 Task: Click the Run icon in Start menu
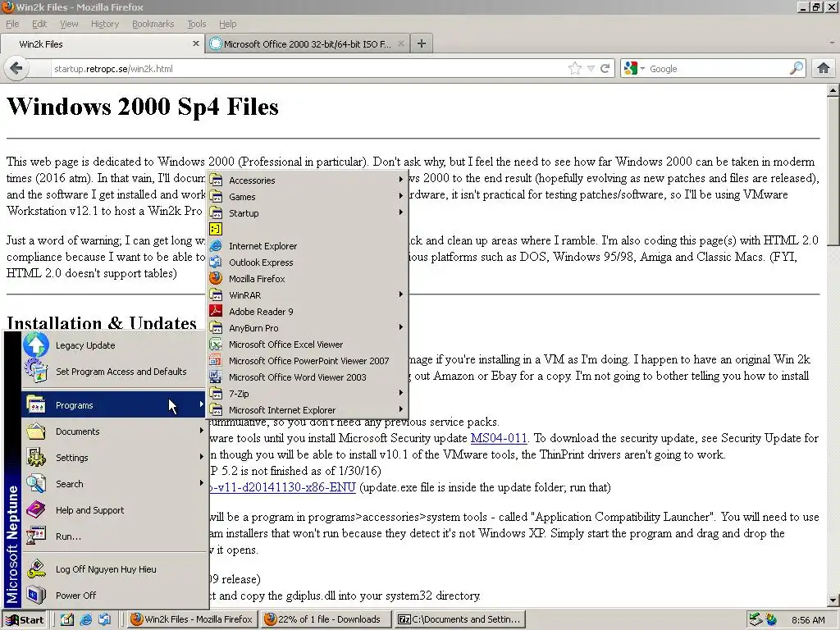pos(36,536)
